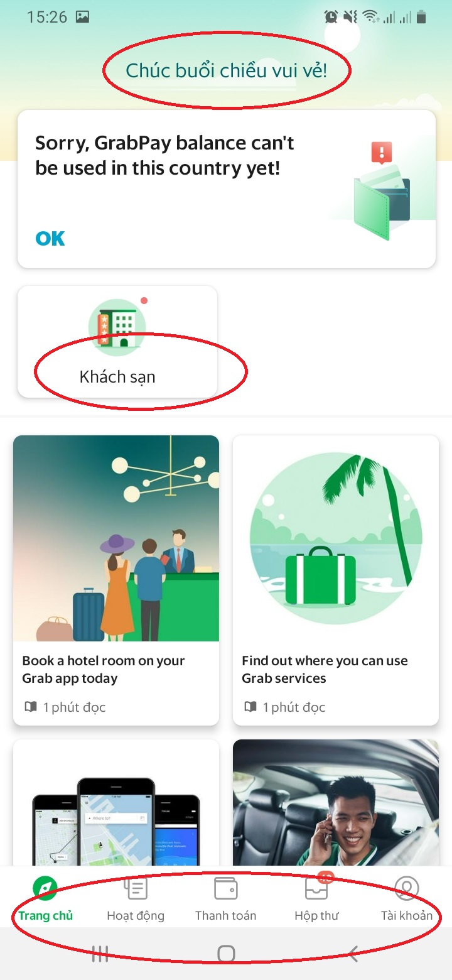Open the smiling passenger article card
452x980 pixels.
[336, 803]
